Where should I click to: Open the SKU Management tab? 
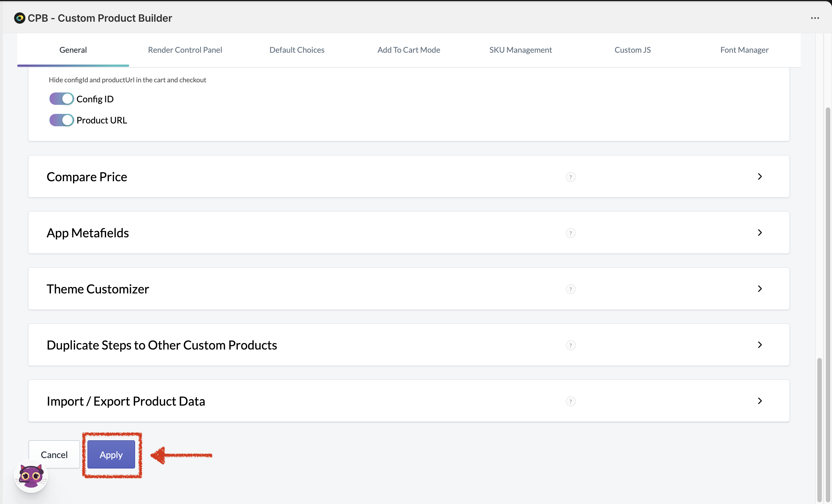coord(520,50)
